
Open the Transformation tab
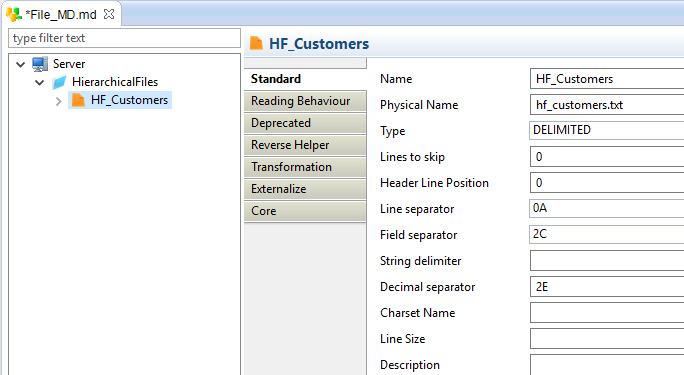click(x=305, y=167)
